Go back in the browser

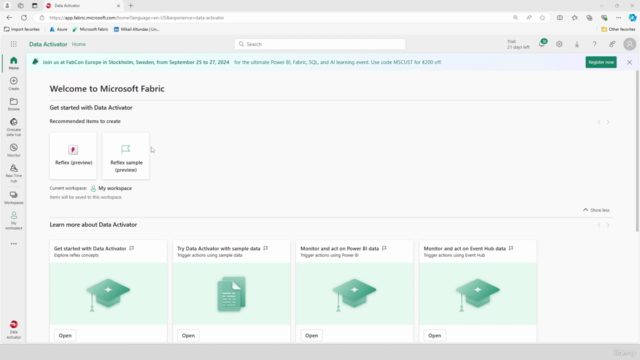9,18
